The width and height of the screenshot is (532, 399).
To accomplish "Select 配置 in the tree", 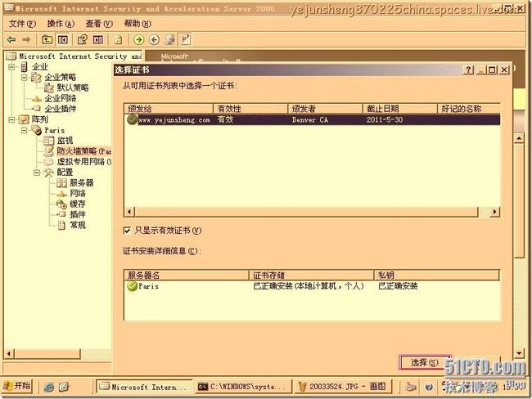I will [65, 173].
